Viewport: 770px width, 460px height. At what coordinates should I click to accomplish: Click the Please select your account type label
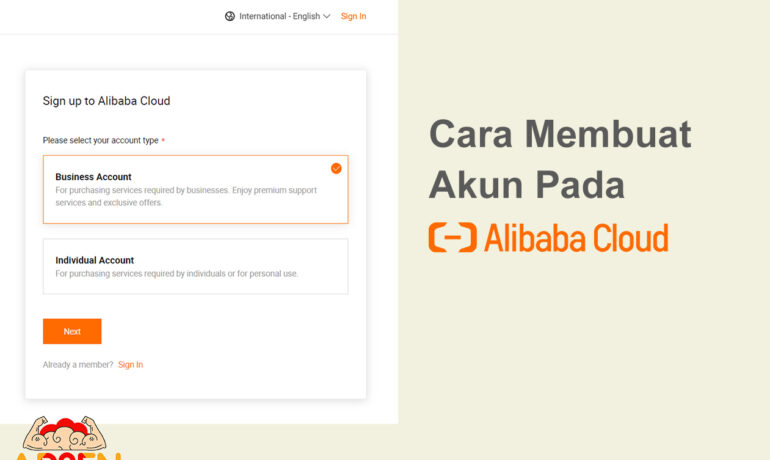(101, 140)
